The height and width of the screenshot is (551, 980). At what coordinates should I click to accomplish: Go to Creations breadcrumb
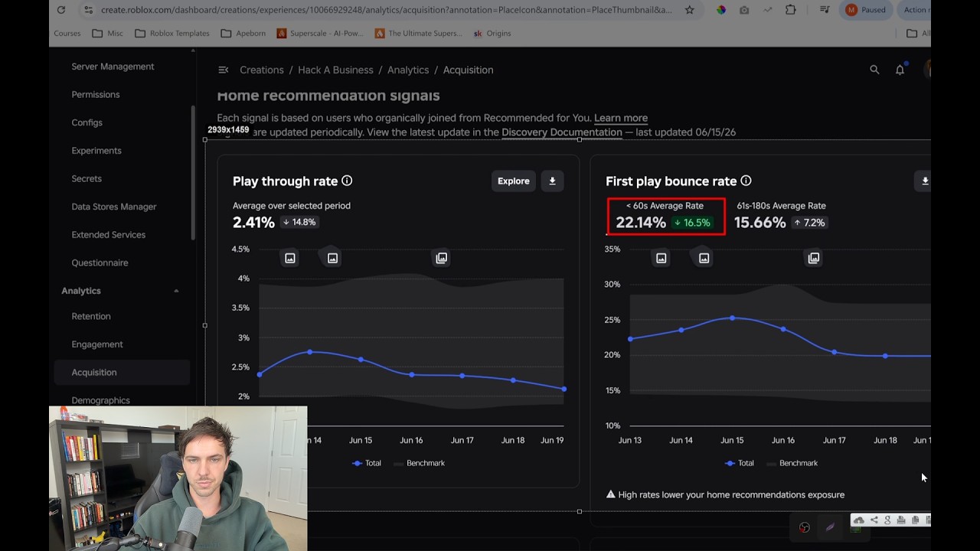click(262, 70)
